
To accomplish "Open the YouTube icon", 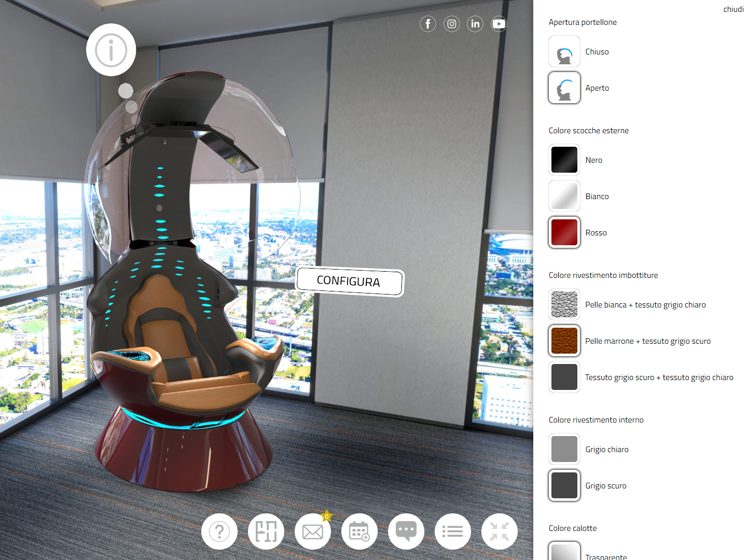I will [x=499, y=24].
